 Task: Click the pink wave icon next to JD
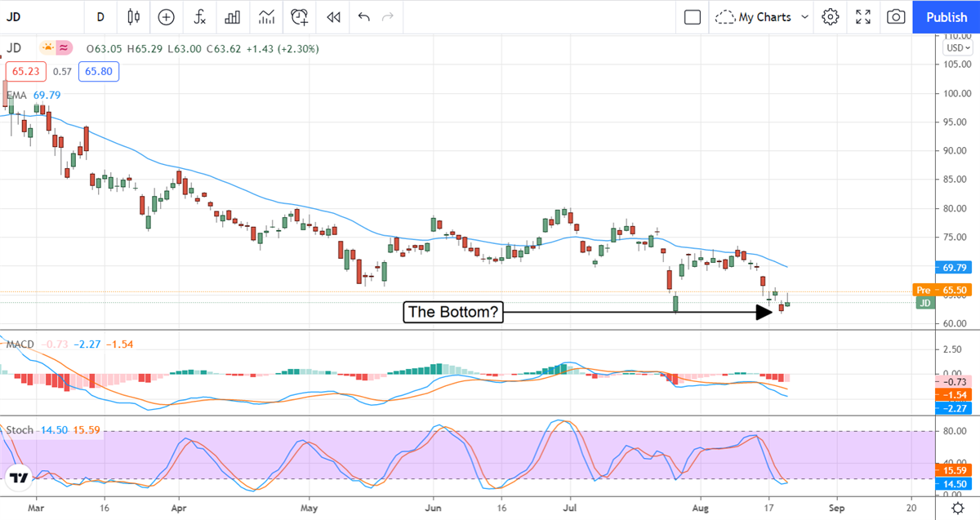tap(63, 49)
